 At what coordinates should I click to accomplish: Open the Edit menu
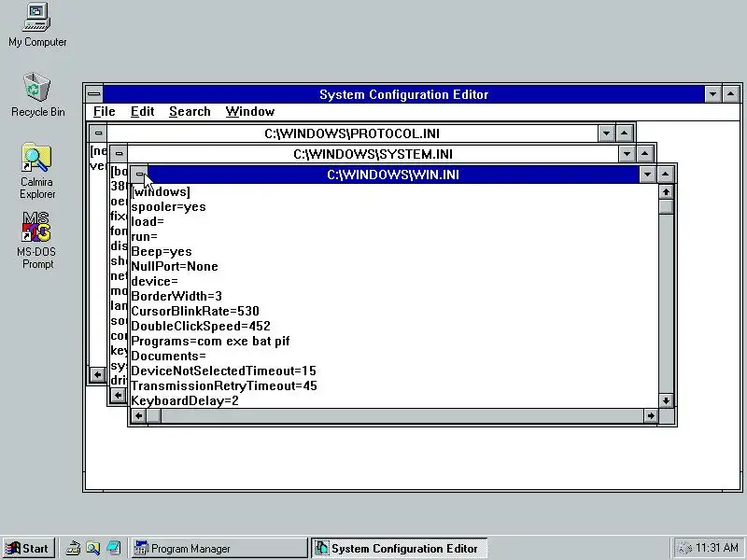pyautogui.click(x=143, y=111)
